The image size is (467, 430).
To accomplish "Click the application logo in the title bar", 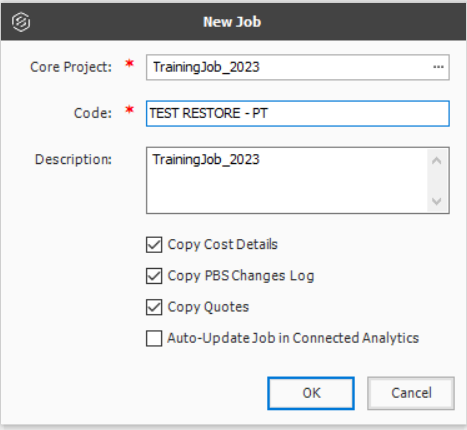I will [x=21, y=22].
